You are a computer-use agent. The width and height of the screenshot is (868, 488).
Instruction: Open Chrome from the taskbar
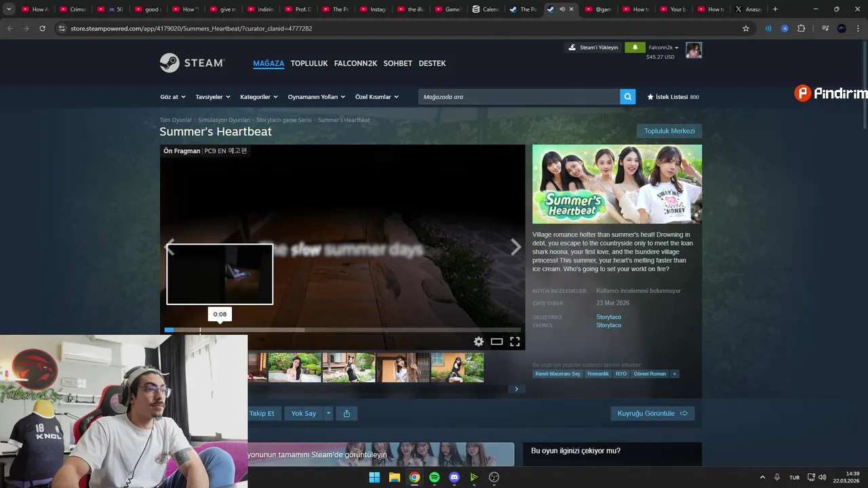point(414,477)
